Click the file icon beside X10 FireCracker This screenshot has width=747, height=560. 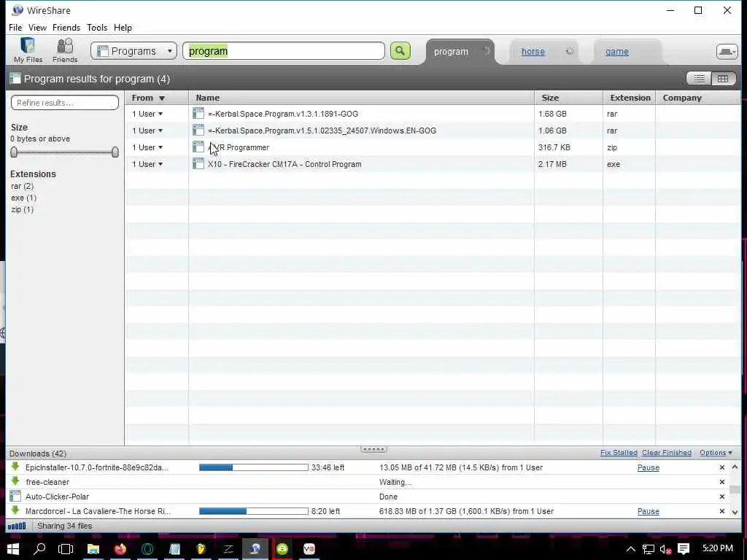click(198, 164)
